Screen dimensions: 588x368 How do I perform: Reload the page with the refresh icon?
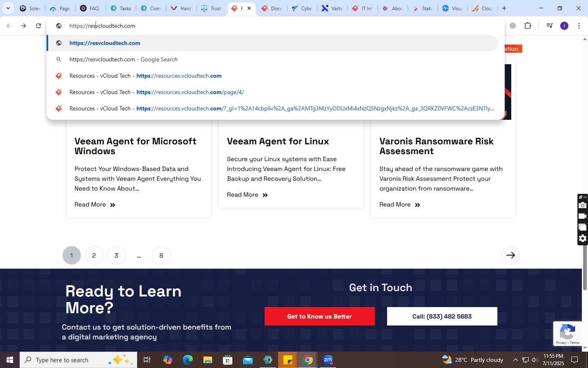coord(38,26)
